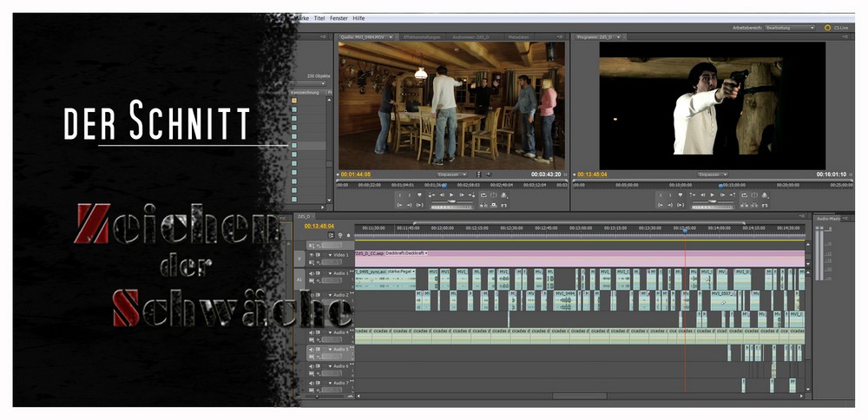The image size is (868, 420).
Task: Step back one frame in Source monitor
Action: click(441, 196)
